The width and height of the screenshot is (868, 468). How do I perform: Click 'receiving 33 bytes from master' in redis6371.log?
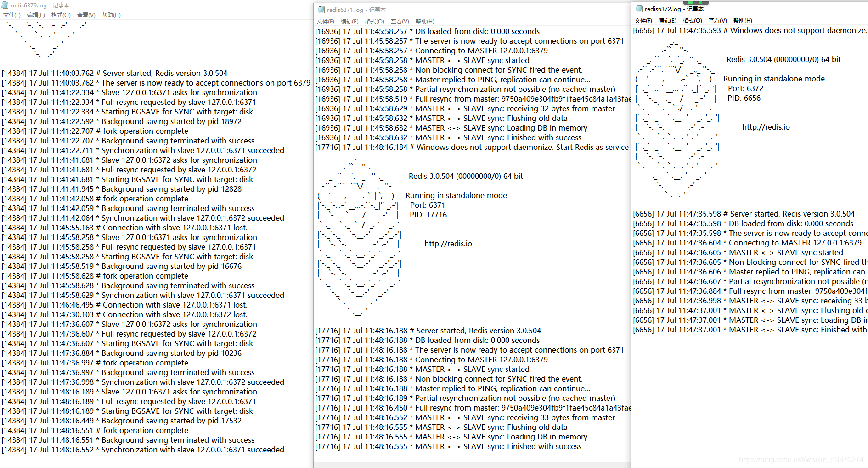click(x=465, y=417)
